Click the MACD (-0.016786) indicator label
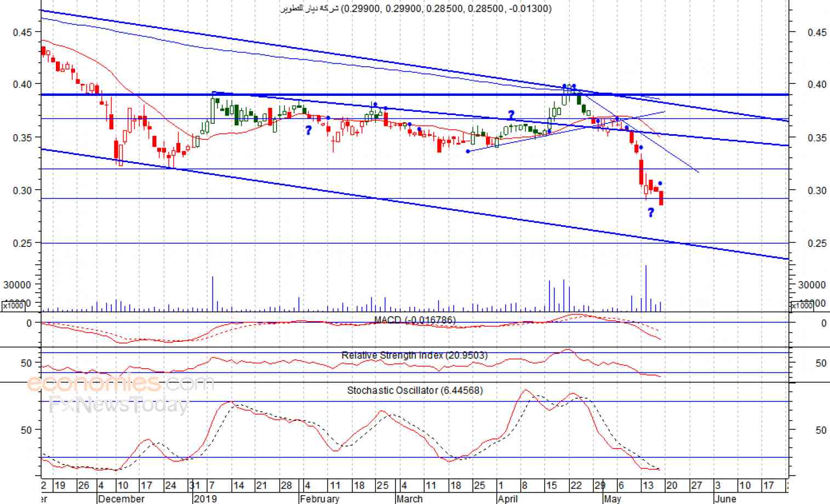The width and height of the screenshot is (830, 504). [x=415, y=320]
